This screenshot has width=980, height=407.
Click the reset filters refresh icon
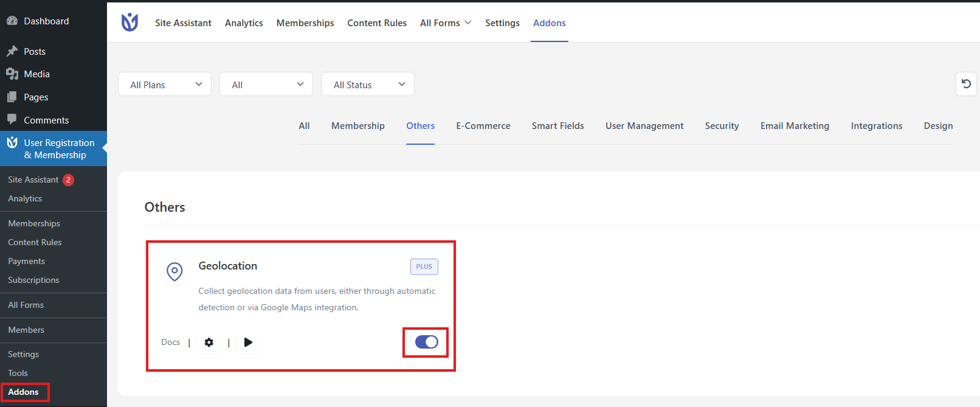(966, 84)
